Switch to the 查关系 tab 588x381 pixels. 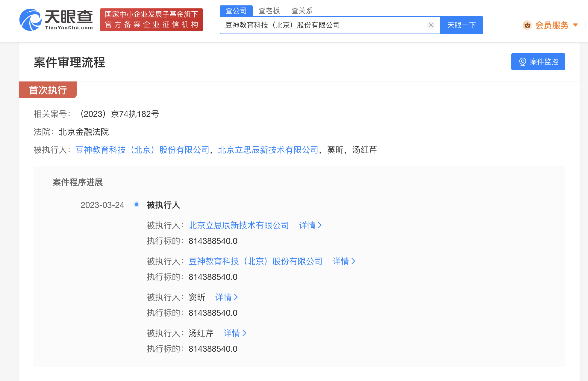(302, 11)
